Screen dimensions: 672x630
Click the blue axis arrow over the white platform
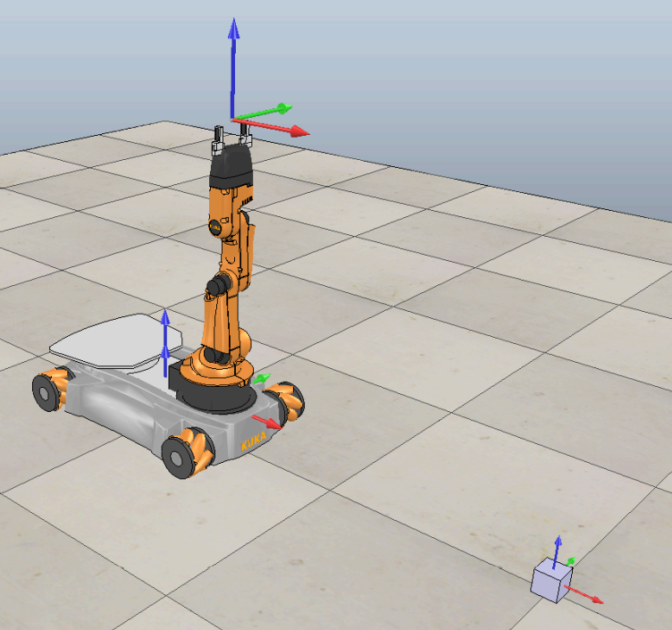[165, 343]
